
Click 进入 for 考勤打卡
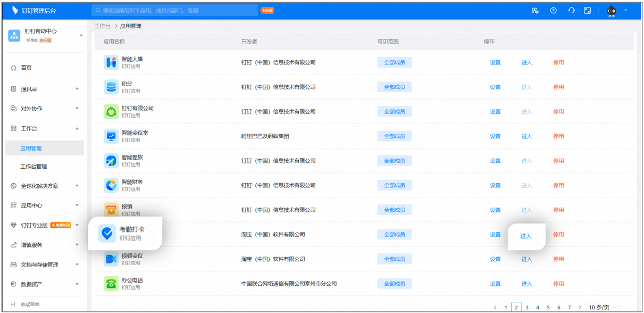pyautogui.click(x=526, y=236)
